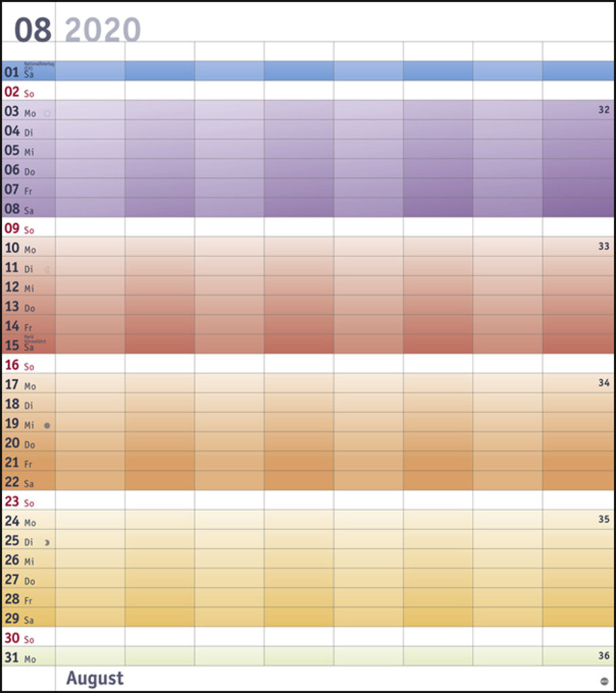Click the 2020 year heading
The width and height of the screenshot is (616, 693).
coord(103,30)
